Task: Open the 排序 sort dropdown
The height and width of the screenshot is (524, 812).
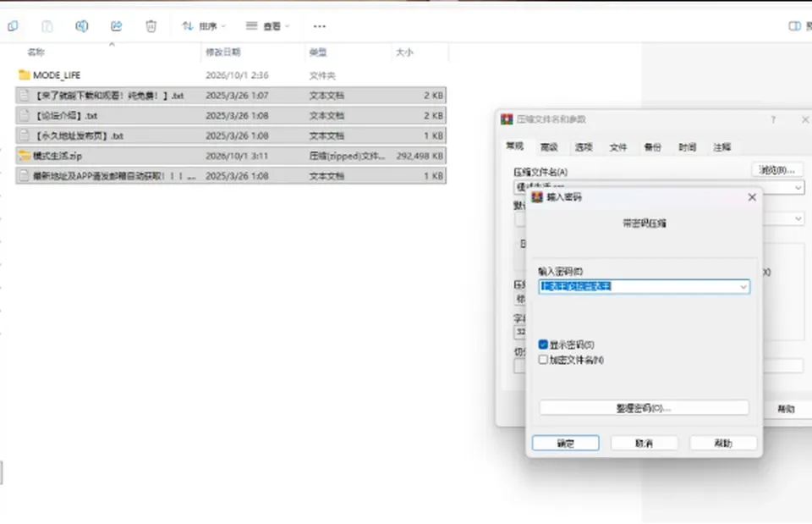Action: tap(204, 26)
